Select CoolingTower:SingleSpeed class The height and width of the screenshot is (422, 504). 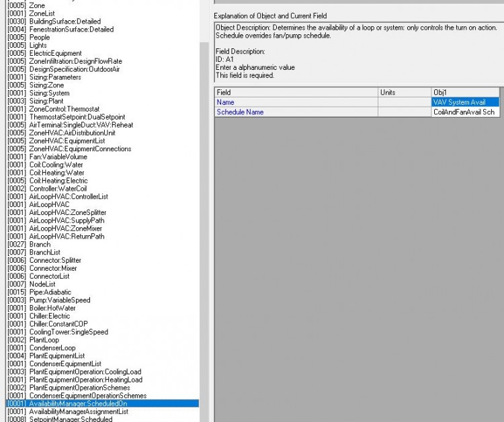click(68, 332)
